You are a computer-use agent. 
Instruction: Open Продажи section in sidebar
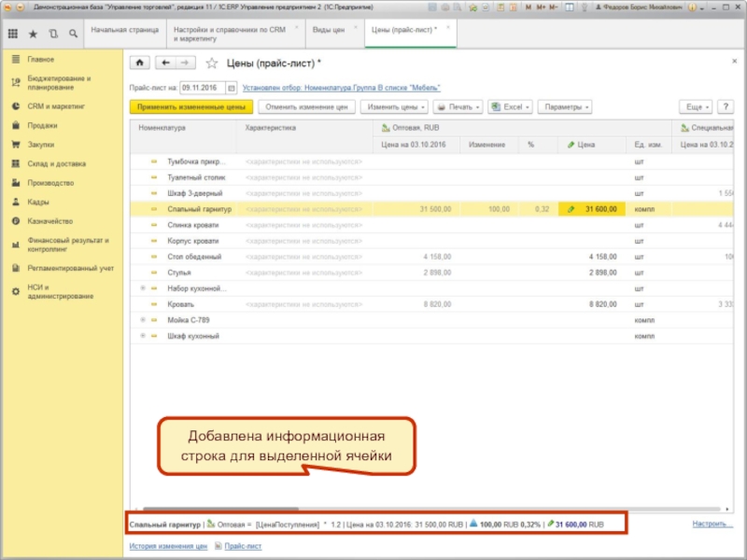coord(42,125)
